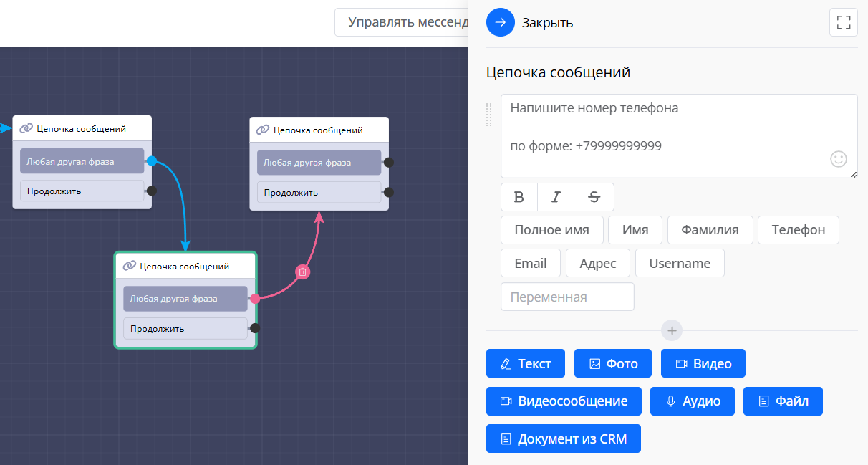Toggle strikethrough text formatting

coord(594,197)
